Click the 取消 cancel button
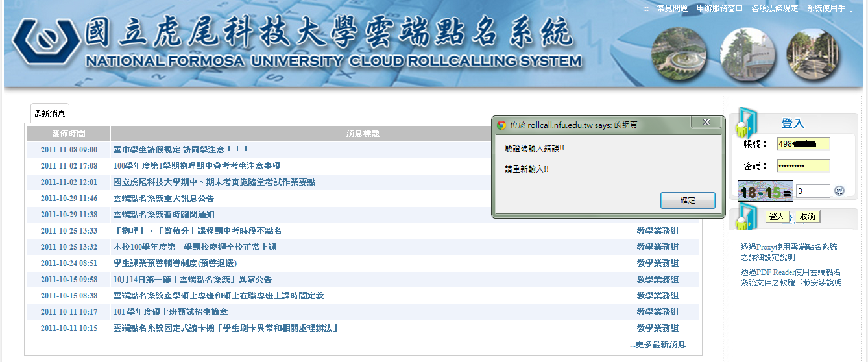The height and width of the screenshot is (362, 868). click(x=807, y=216)
